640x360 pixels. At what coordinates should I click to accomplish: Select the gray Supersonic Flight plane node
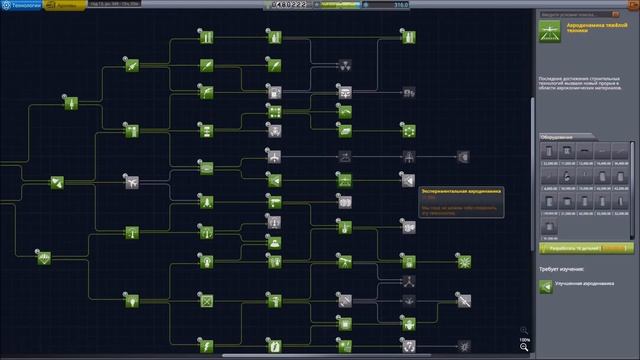[x=274, y=157]
